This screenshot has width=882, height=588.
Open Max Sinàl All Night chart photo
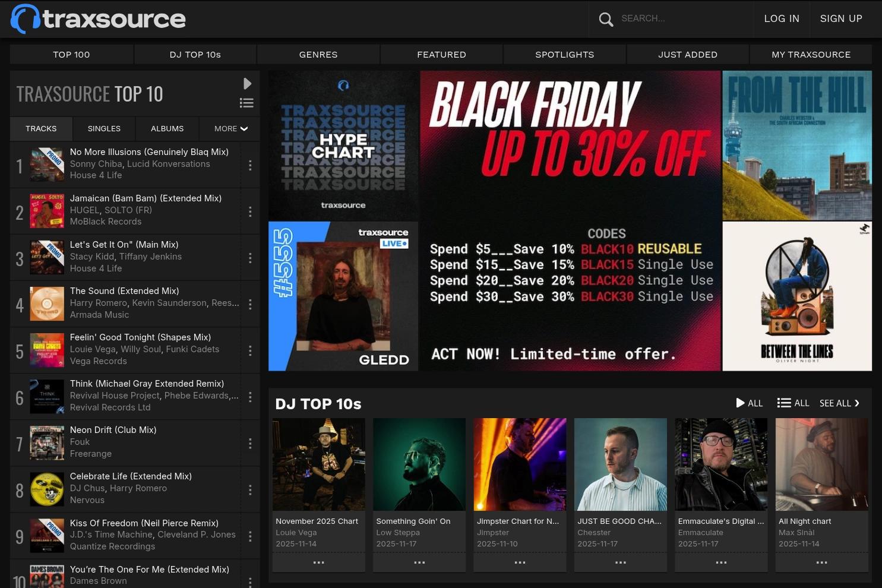(822, 464)
